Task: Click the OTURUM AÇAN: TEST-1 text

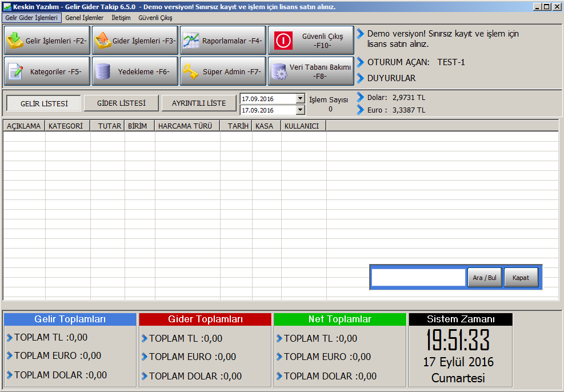Action: coord(416,62)
